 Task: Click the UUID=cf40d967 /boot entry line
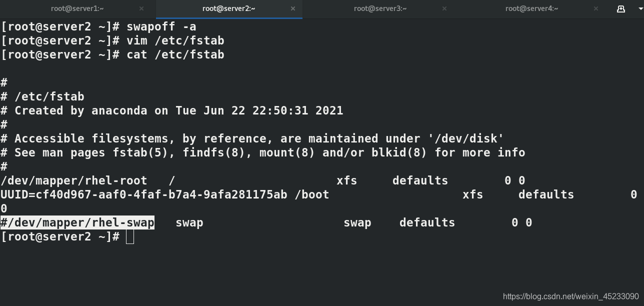[319, 194]
